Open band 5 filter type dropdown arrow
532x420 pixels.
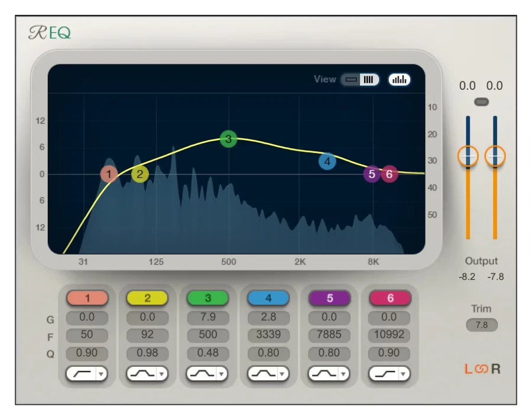343,375
